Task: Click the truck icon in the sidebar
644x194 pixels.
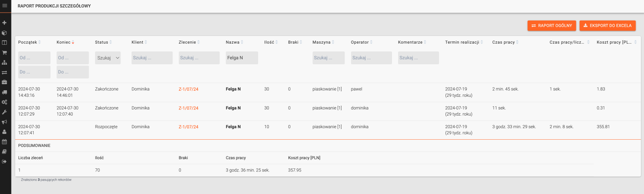Action: click(x=5, y=92)
